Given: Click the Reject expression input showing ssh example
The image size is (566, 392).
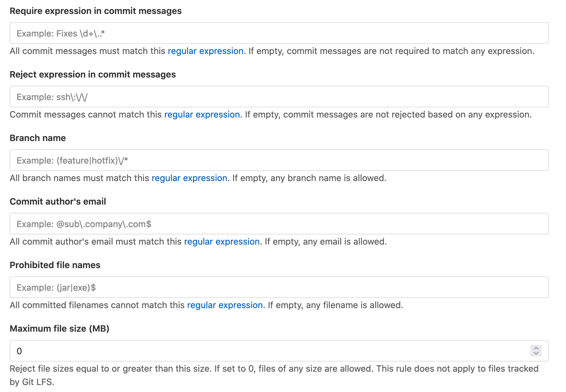Looking at the screenshot, I should coord(279,97).
